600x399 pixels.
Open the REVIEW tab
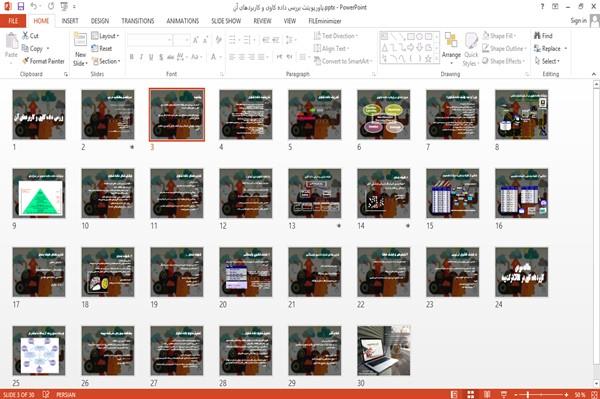(x=262, y=21)
